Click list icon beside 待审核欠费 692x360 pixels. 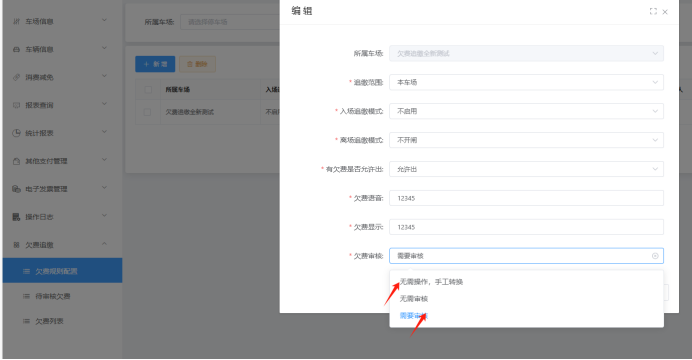coord(26,296)
